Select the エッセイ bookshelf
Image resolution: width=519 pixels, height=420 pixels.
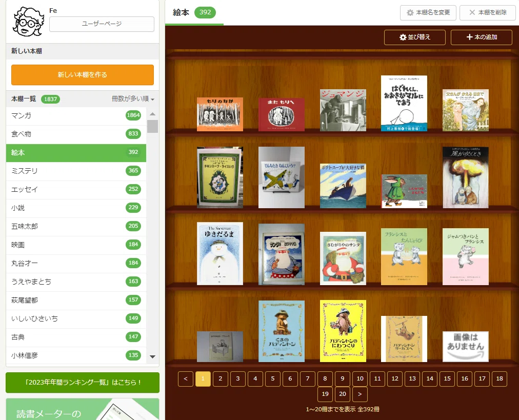tap(76, 190)
